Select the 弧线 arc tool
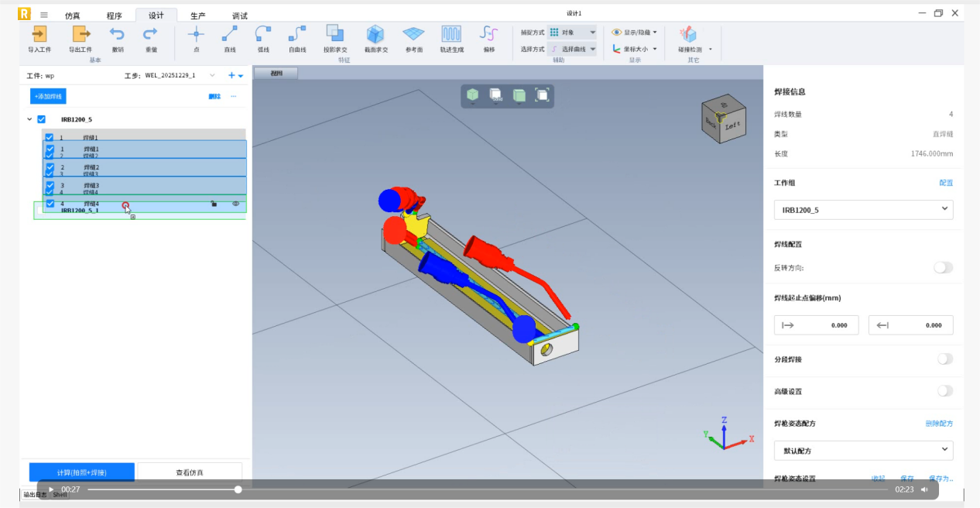Image resolution: width=980 pixels, height=508 pixels. (x=263, y=34)
